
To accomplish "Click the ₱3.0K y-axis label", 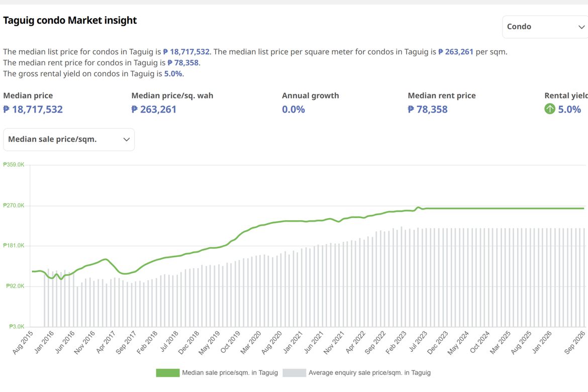I will (x=17, y=327).
